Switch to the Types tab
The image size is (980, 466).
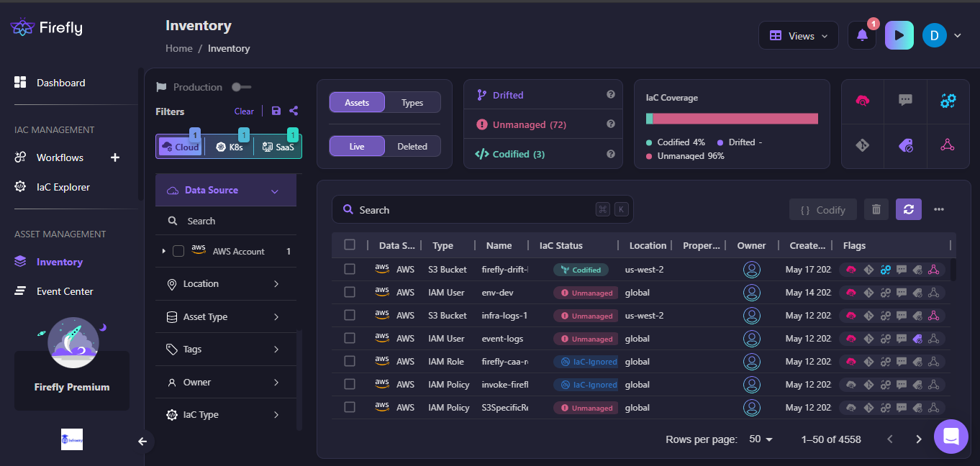(x=412, y=102)
